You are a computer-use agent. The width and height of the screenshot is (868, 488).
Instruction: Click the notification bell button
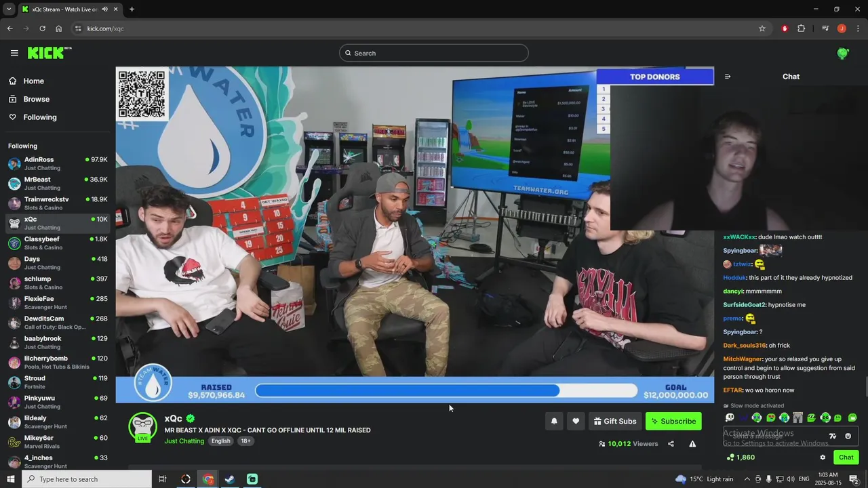pos(554,421)
